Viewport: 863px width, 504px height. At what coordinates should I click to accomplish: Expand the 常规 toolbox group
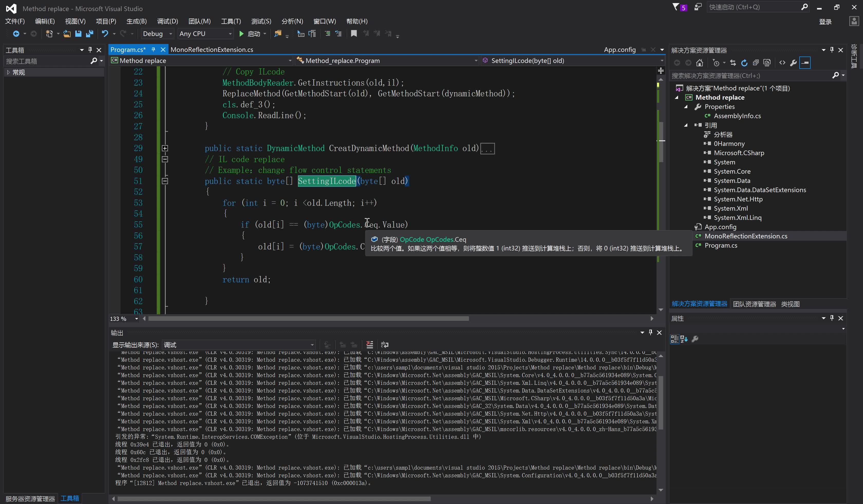[x=8, y=72]
